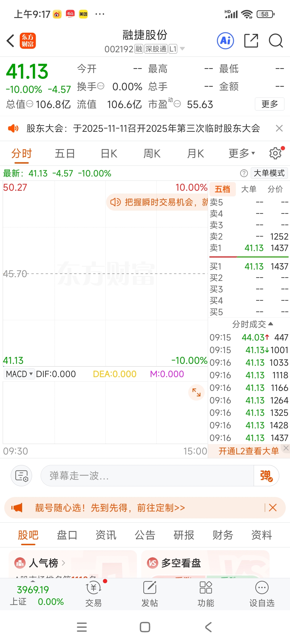Close the 靓号随心选 promo banner

click(x=273, y=507)
